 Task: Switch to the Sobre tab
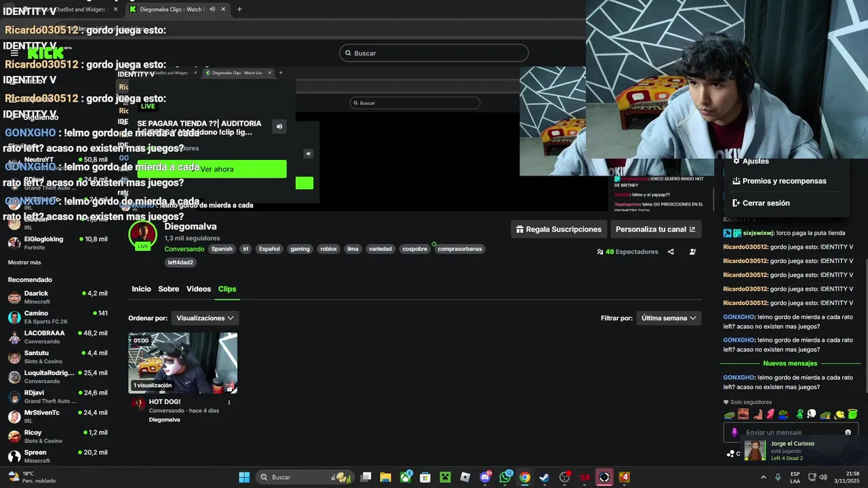[169, 289]
